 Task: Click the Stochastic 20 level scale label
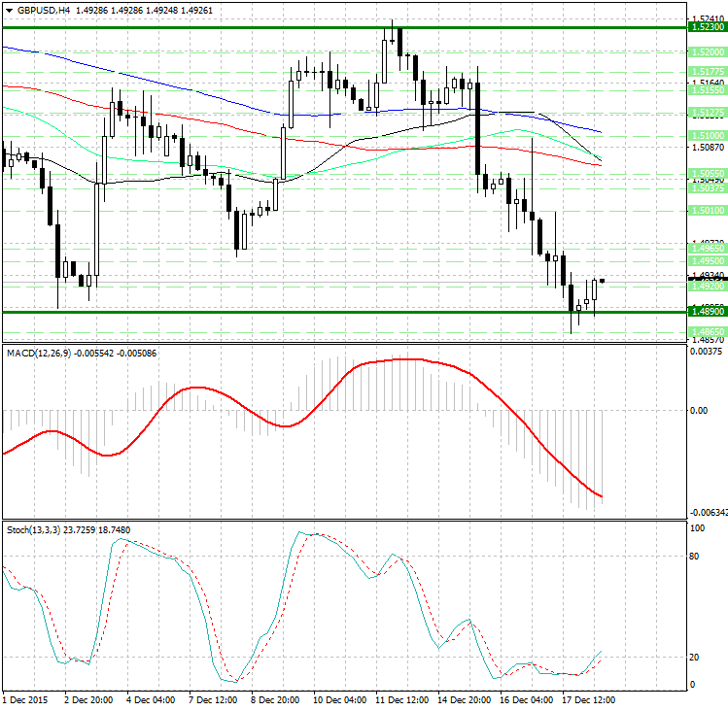pyautogui.click(x=696, y=658)
